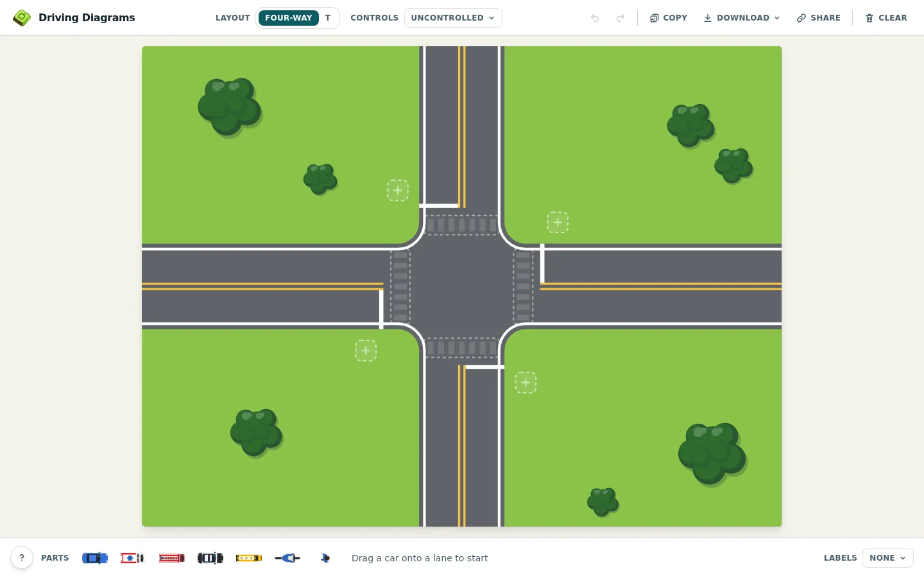This screenshot has height=578, width=924.
Task: Expand the DOWNLOAD options menu
Action: [x=742, y=18]
